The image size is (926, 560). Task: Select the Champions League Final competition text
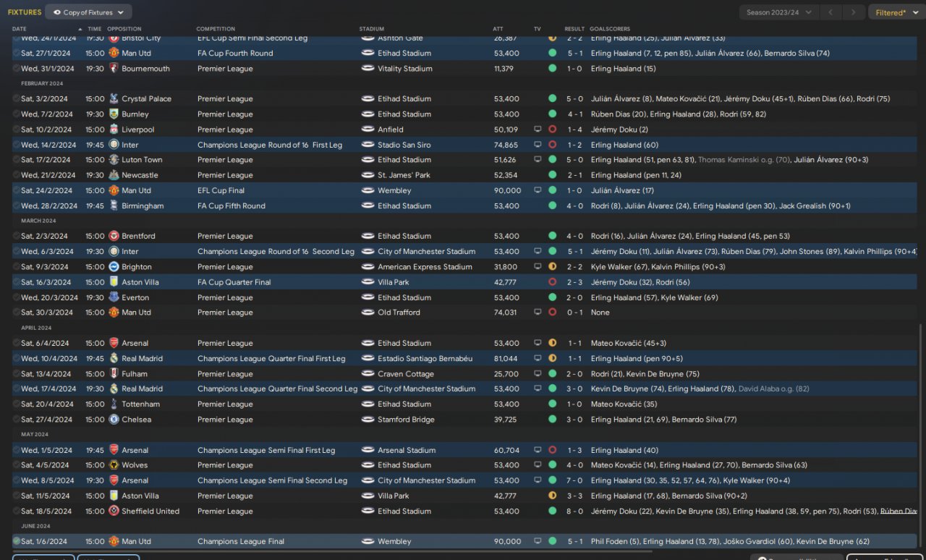[241, 541]
